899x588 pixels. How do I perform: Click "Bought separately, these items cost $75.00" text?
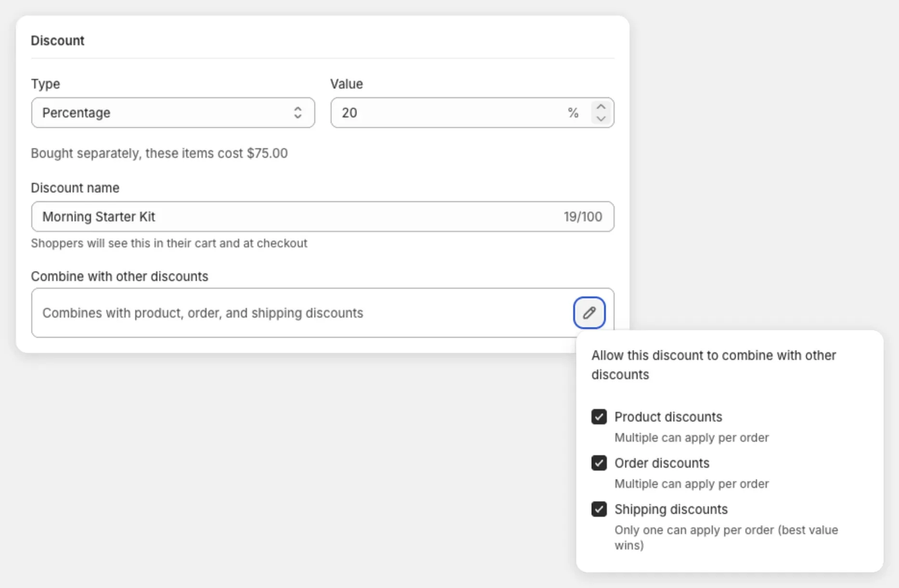coord(159,153)
